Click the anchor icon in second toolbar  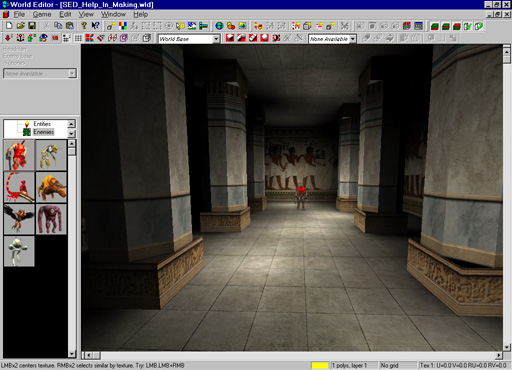point(20,38)
